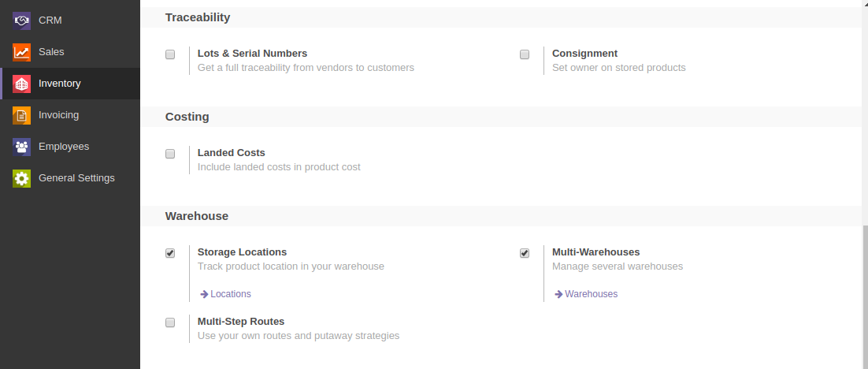Click the Invoicing document icon
This screenshot has height=369, width=868.
[22, 115]
